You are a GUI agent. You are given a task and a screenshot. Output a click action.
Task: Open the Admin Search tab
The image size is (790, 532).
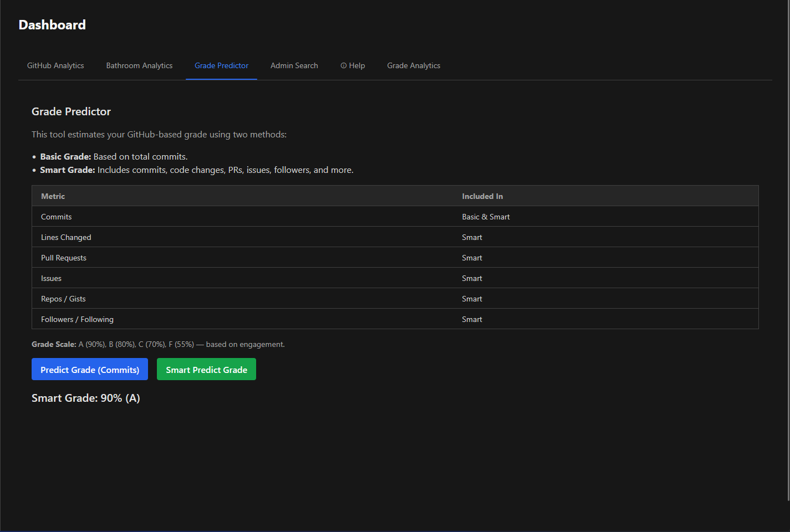[x=294, y=65]
